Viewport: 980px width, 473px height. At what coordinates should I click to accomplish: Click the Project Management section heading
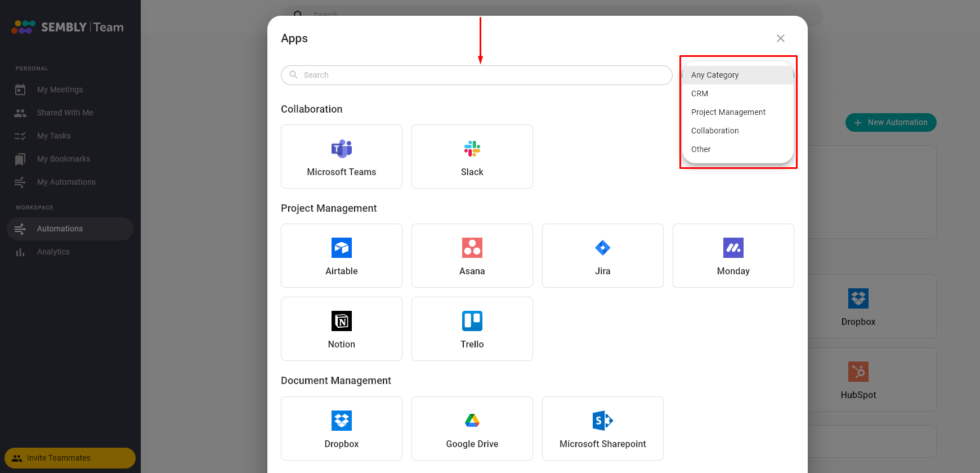pos(329,208)
